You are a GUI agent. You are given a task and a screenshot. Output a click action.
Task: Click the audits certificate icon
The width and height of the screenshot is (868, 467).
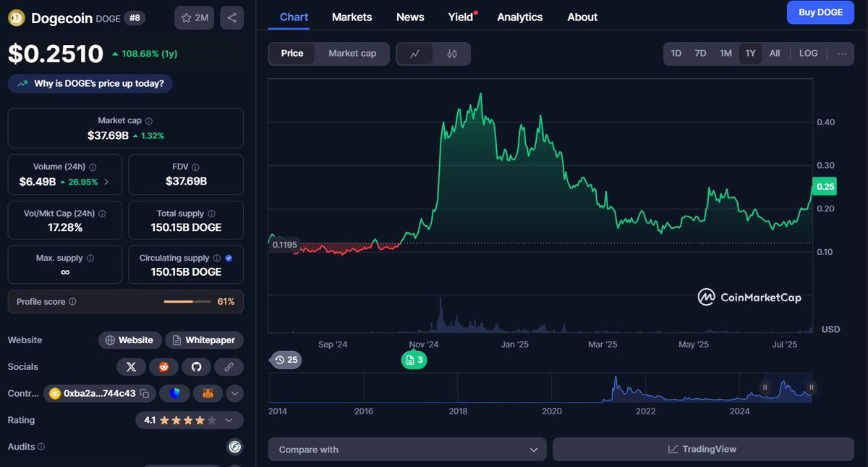(234, 447)
